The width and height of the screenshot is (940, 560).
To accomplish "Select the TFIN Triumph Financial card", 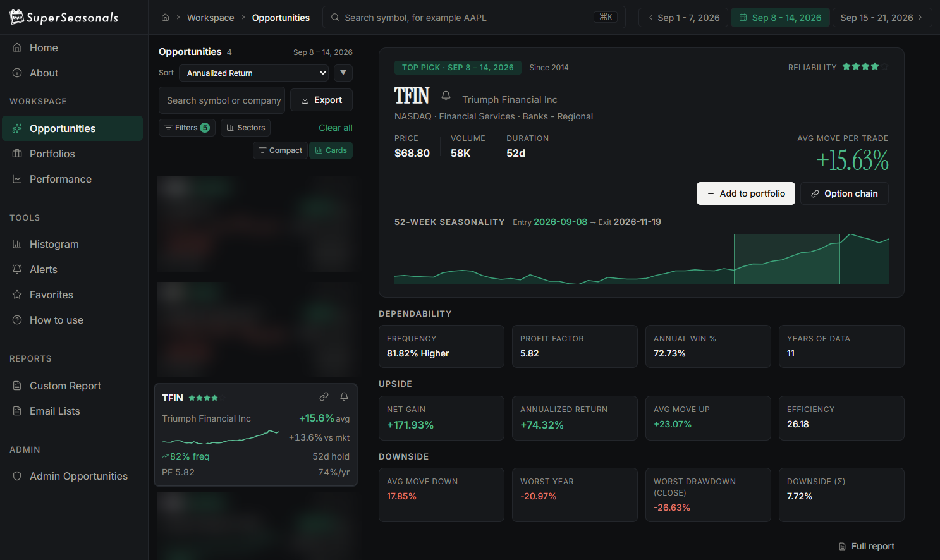I will 255,435.
